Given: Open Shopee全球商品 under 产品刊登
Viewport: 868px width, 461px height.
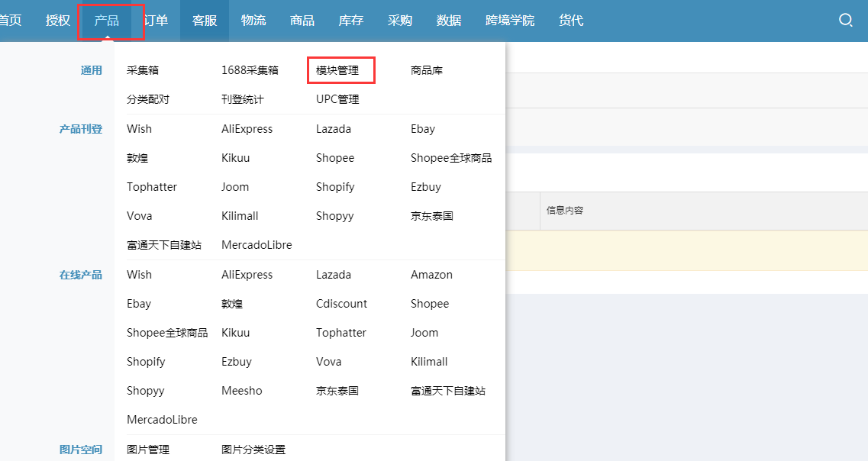Looking at the screenshot, I should point(451,158).
